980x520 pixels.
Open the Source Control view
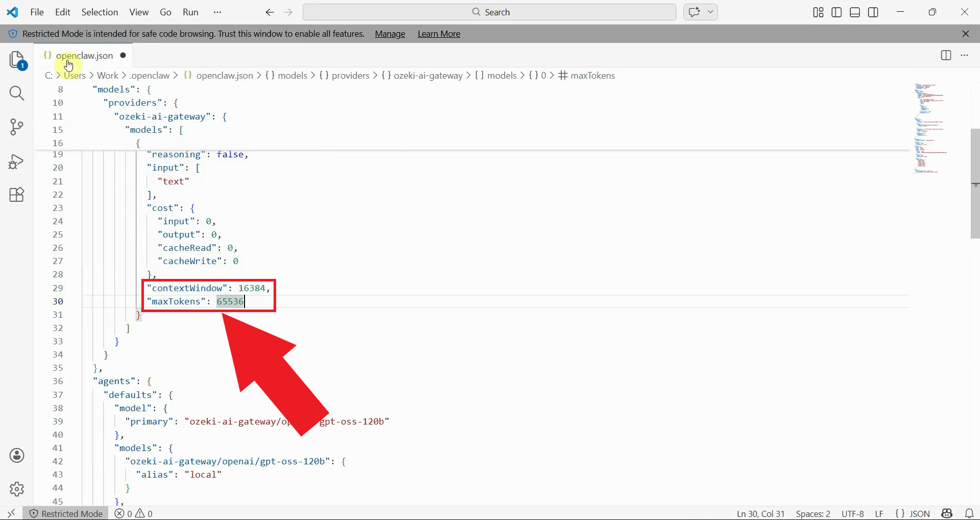(17, 127)
